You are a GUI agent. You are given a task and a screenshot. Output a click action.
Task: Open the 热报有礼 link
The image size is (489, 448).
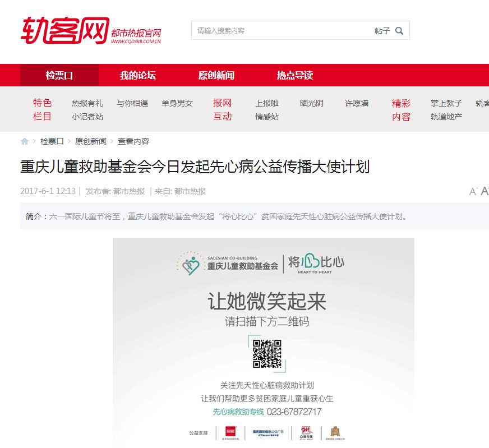click(87, 103)
